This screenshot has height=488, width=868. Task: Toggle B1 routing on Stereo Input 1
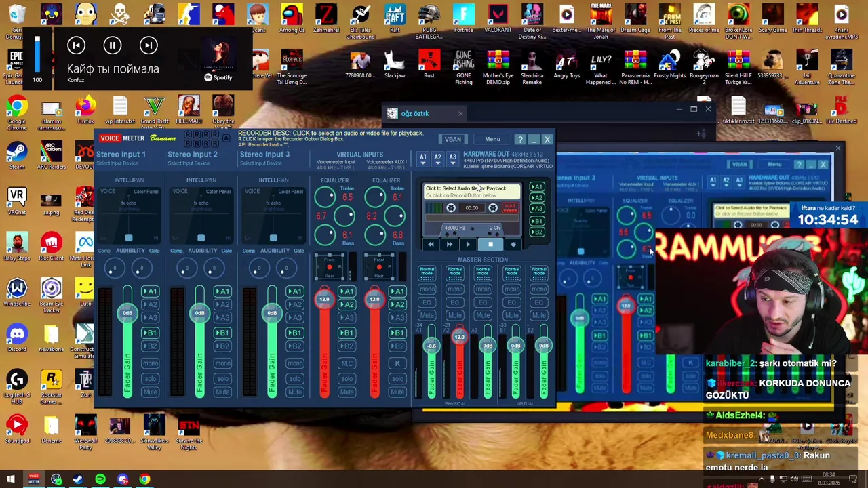point(150,333)
